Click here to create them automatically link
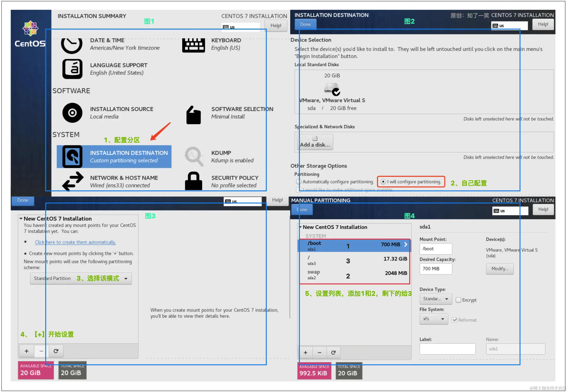This screenshot has height=392, width=568. [76, 242]
